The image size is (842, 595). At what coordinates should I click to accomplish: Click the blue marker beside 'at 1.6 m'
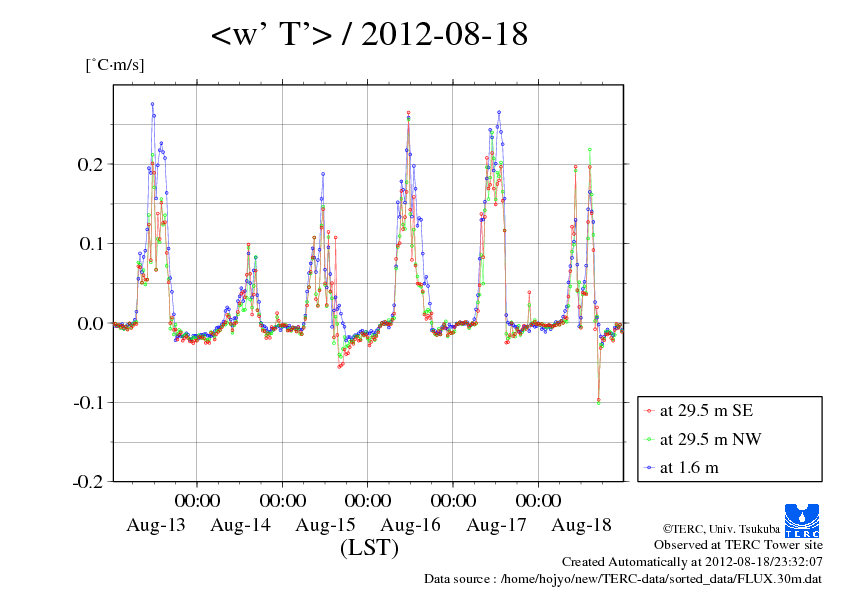click(x=649, y=468)
